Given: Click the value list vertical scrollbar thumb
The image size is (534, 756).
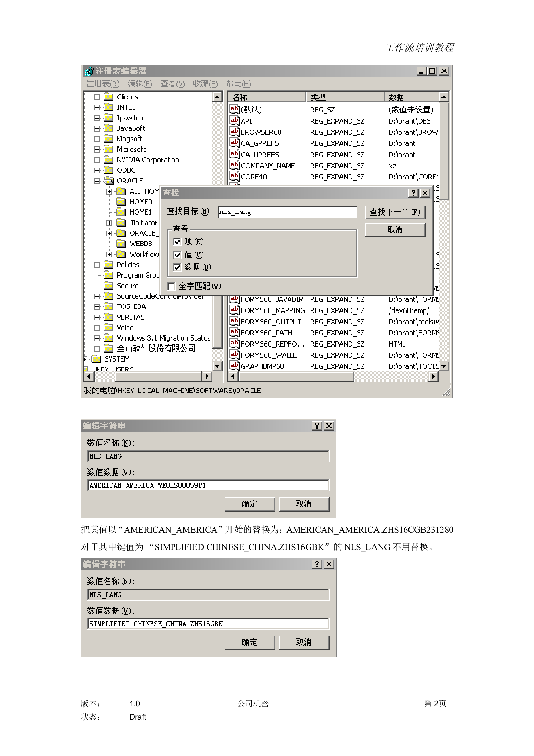Looking at the screenshot, I should pos(444,151).
